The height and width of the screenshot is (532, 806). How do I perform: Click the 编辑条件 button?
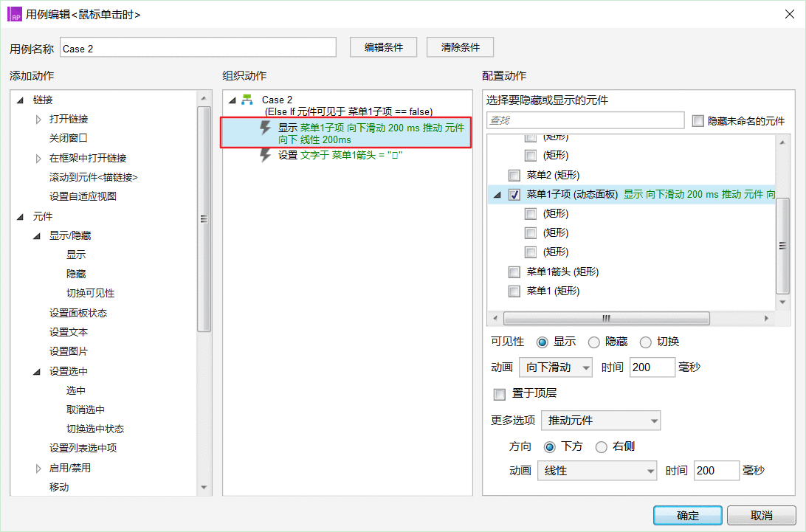coord(384,47)
